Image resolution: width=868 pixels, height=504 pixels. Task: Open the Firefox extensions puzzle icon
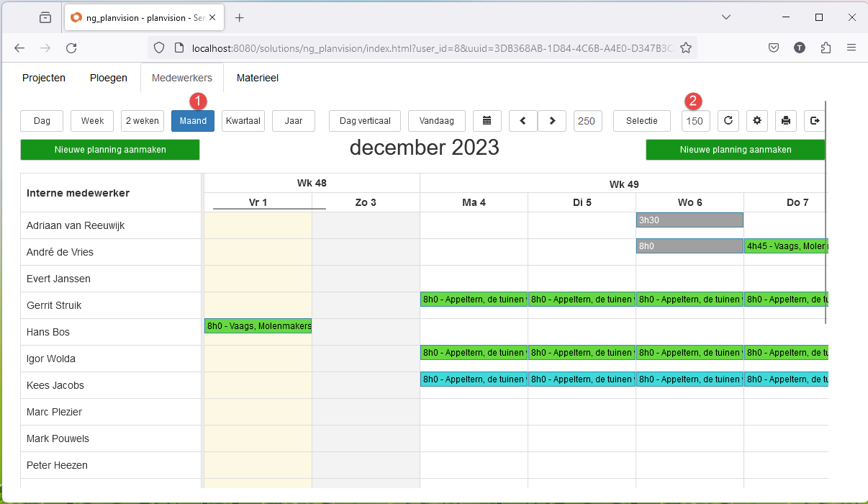point(826,48)
